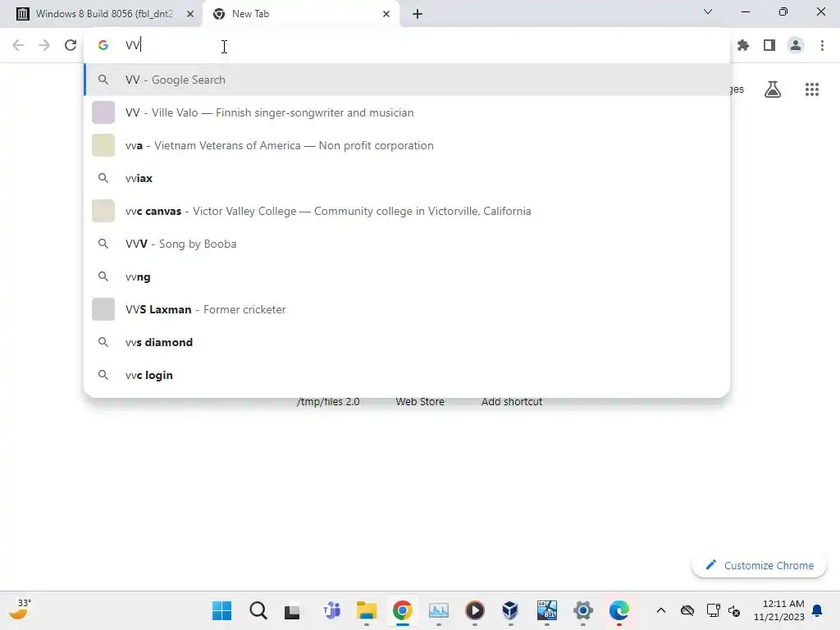Open the Extensions puzzle icon
Screen dimensions: 840x630
[743, 45]
